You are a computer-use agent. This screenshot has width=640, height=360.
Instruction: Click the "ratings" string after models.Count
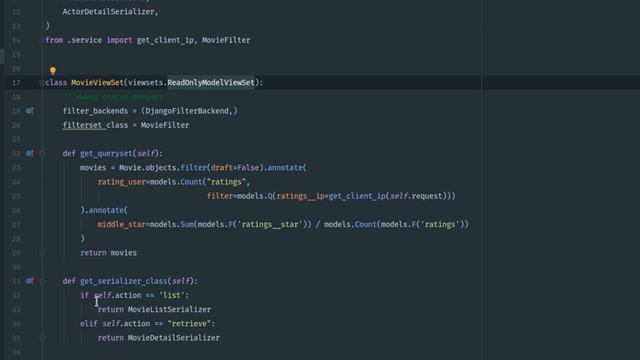point(226,182)
